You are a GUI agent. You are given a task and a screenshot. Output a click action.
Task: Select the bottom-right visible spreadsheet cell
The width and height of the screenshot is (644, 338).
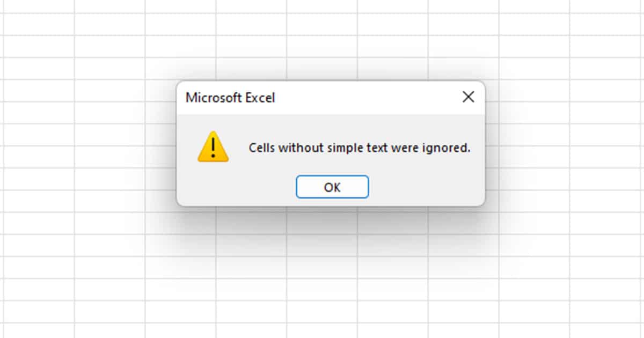click(606, 330)
